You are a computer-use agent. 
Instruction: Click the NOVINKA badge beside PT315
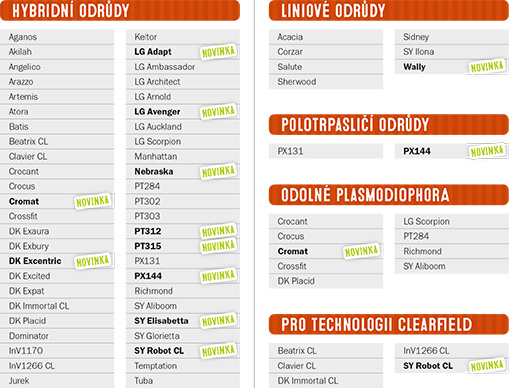pos(219,246)
